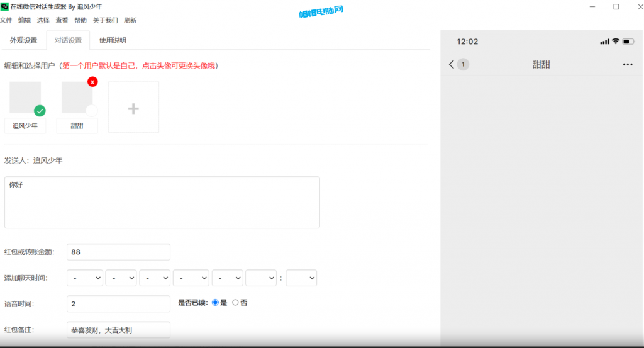Click the 甜甜 user avatar
The width and height of the screenshot is (644, 348).
(77, 97)
